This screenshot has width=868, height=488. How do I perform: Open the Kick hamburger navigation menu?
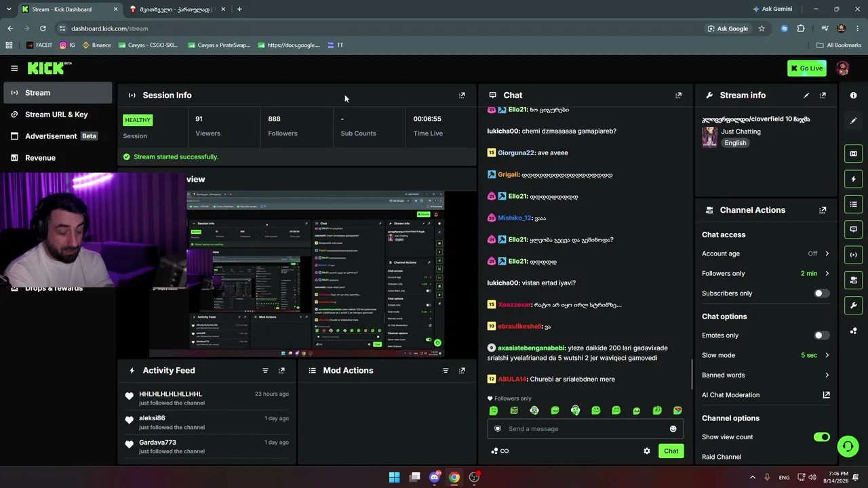tap(14, 68)
